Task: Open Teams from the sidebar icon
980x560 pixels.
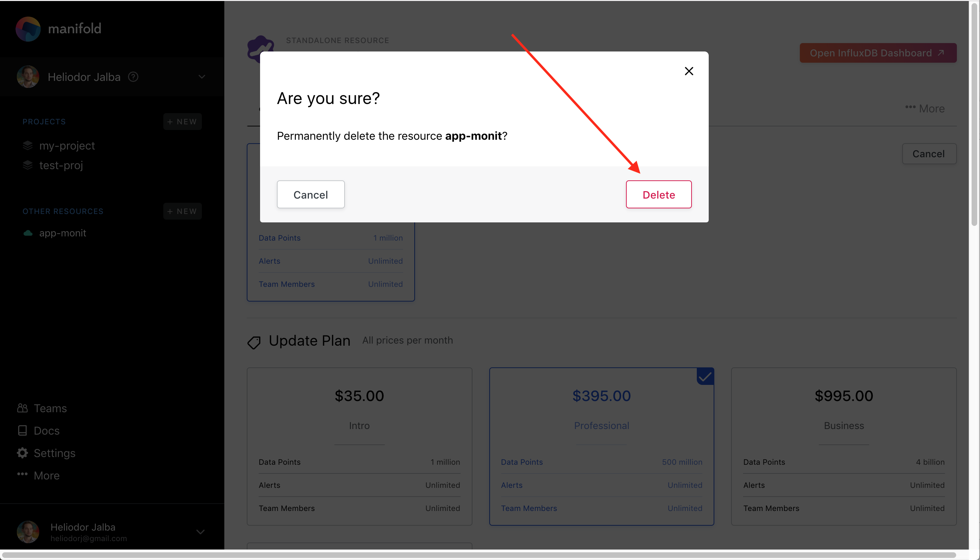Action: coord(22,408)
